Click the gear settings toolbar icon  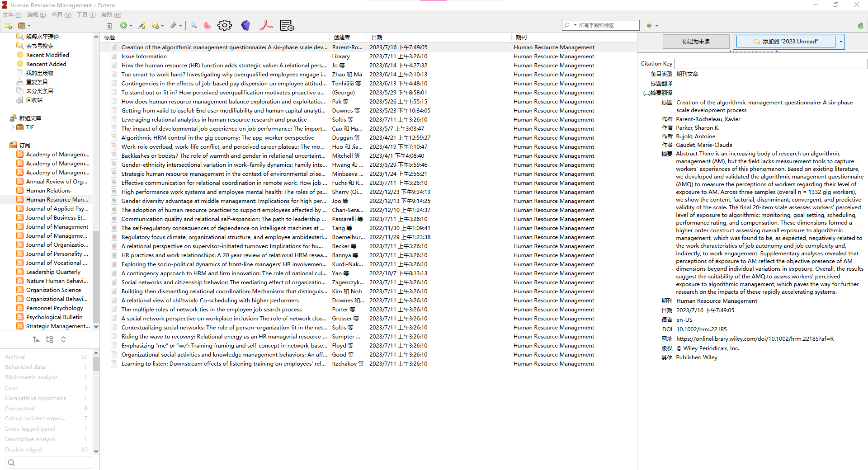225,25
